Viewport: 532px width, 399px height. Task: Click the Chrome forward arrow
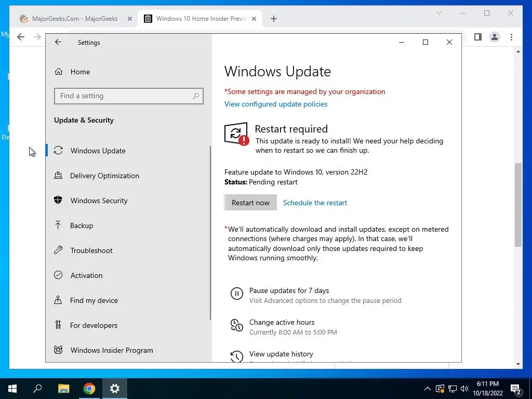pyautogui.click(x=37, y=37)
